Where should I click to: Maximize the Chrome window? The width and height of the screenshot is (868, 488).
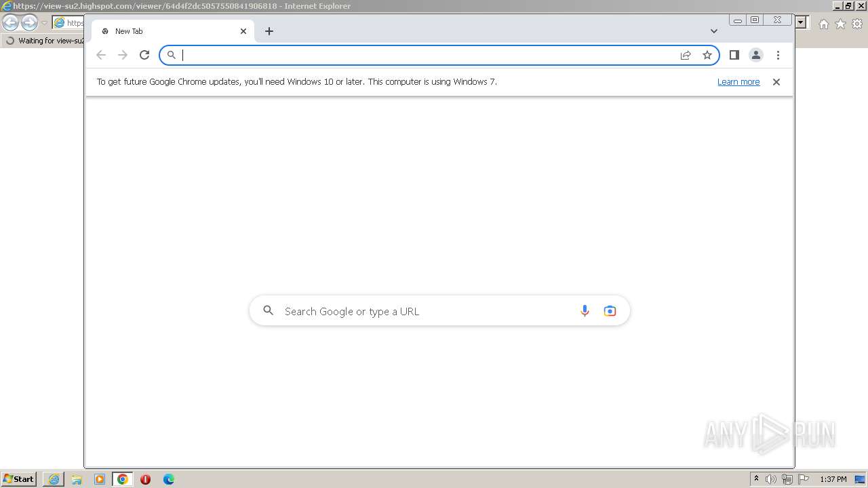755,20
